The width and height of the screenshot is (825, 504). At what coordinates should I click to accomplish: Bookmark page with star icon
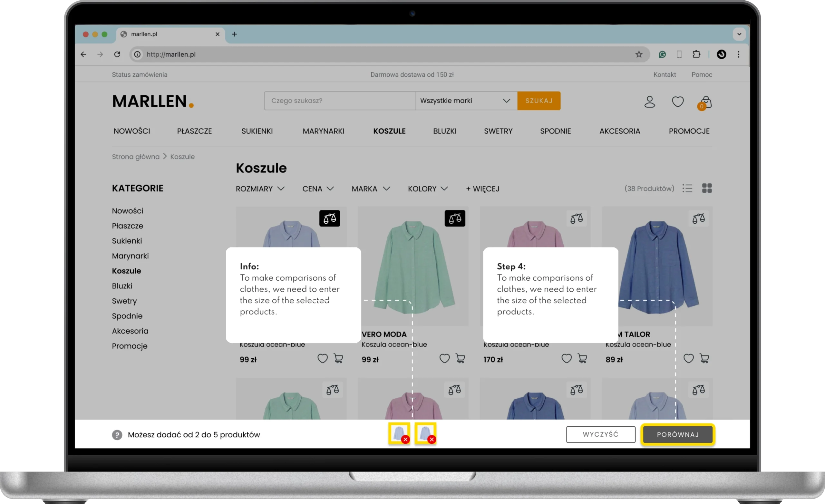coord(638,54)
